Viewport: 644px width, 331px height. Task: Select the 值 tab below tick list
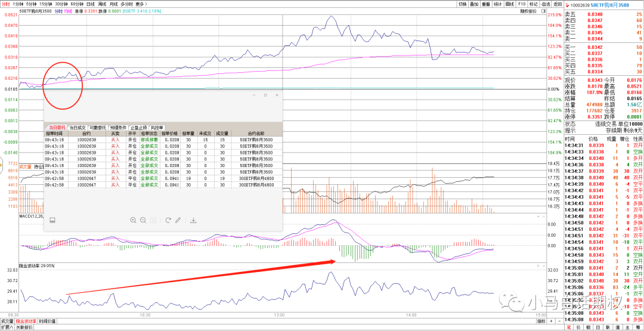coord(618,327)
